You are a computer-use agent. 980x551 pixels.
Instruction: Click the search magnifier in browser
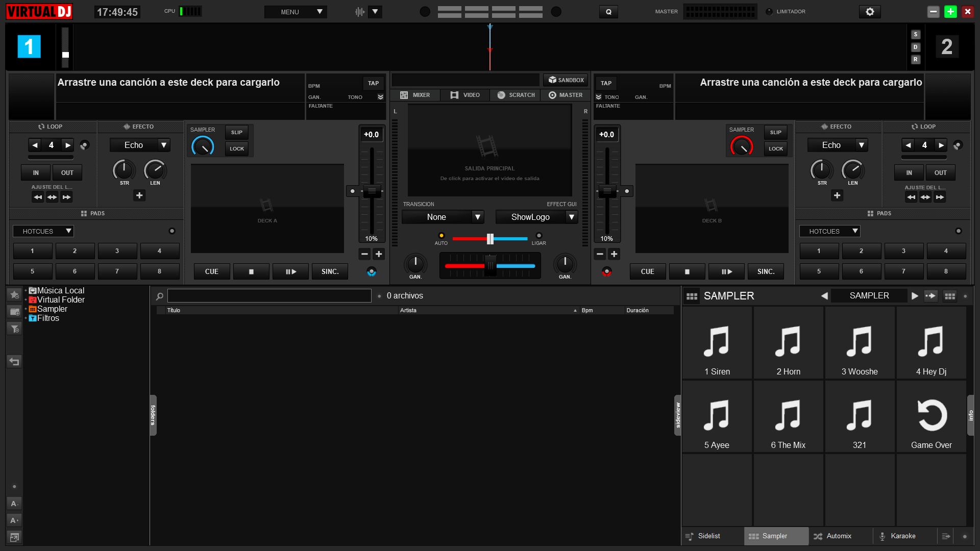click(160, 296)
